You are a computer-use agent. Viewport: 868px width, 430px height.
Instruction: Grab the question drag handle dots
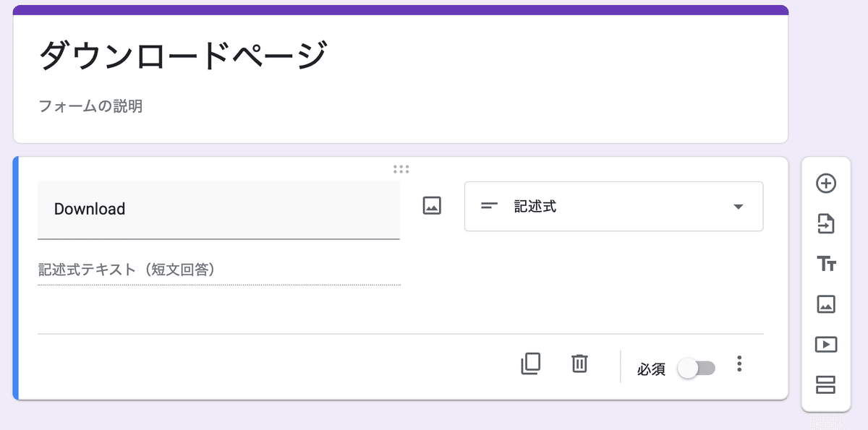401,169
